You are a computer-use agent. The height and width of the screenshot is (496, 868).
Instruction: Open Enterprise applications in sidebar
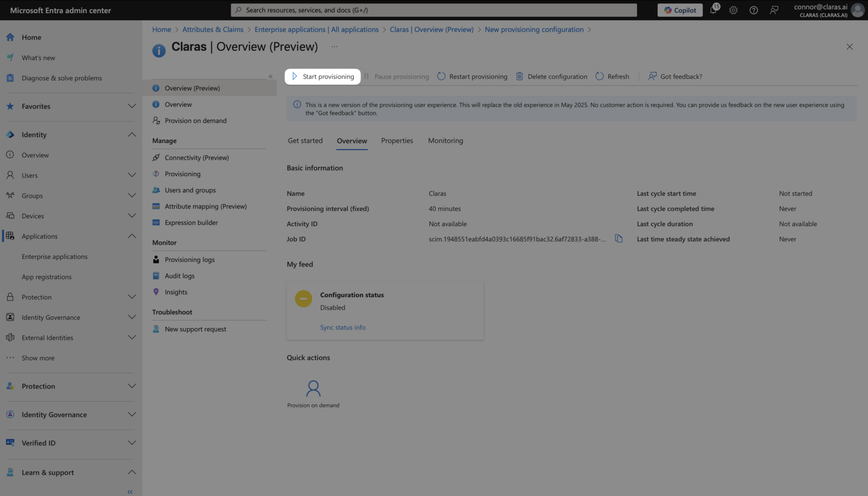pos(54,256)
